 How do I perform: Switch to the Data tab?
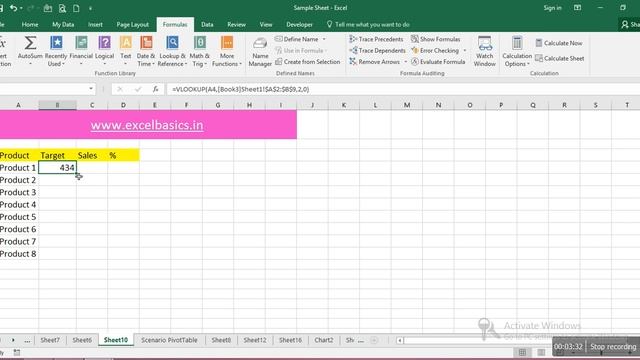coord(207,24)
